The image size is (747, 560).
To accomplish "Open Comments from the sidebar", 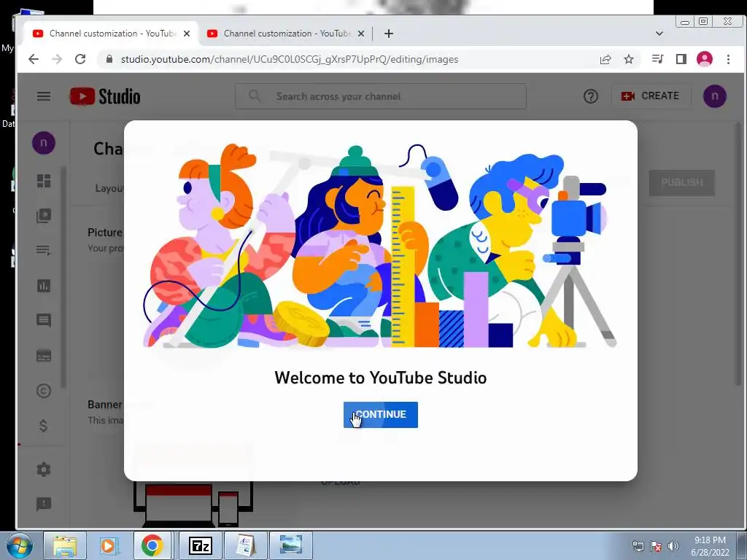I will [x=44, y=321].
